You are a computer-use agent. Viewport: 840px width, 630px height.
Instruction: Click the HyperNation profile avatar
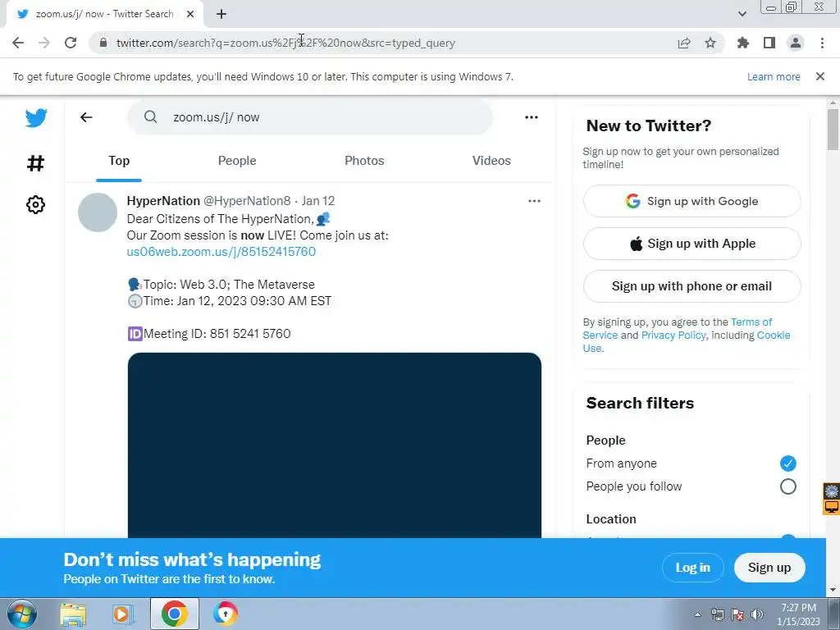tap(98, 212)
